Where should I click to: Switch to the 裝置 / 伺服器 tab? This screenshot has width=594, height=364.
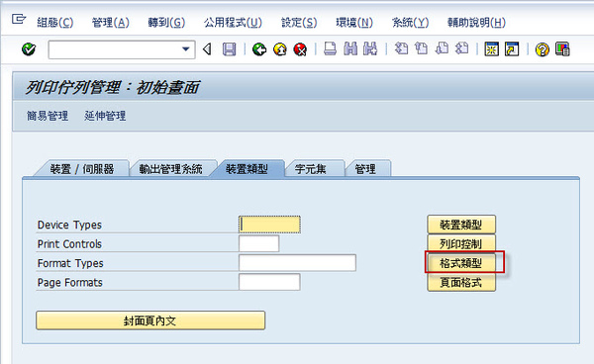(x=82, y=169)
